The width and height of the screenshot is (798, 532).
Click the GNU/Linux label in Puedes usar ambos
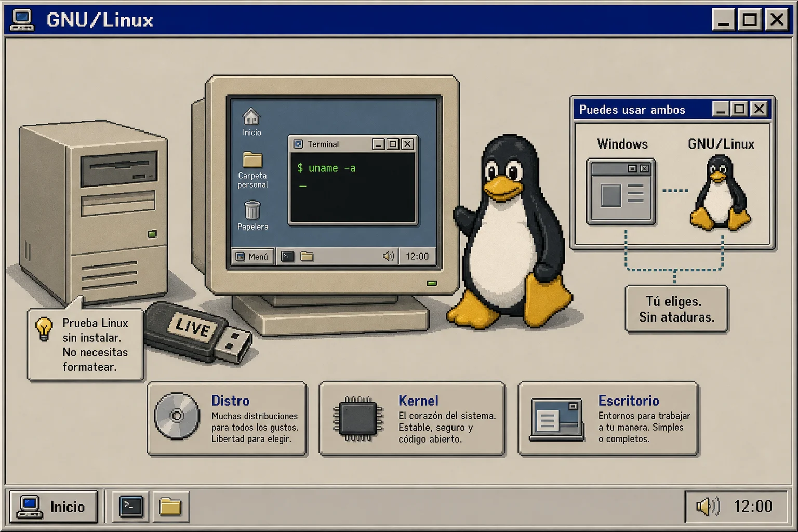click(721, 144)
